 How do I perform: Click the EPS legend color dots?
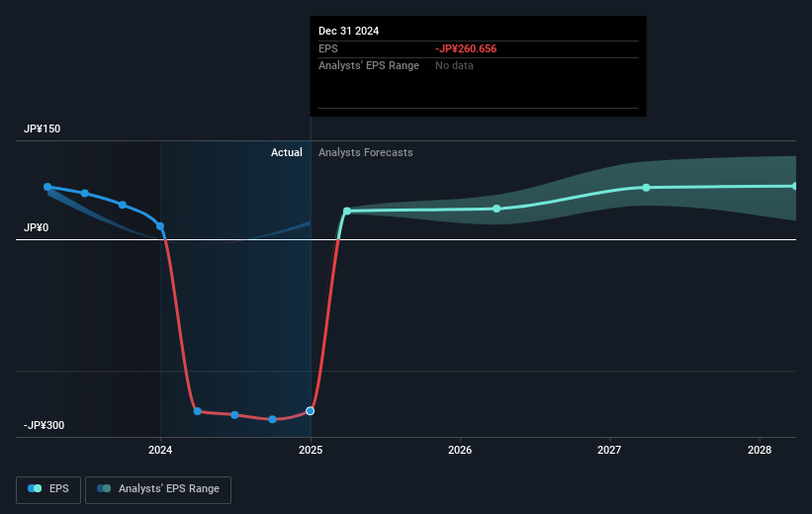[x=35, y=488]
